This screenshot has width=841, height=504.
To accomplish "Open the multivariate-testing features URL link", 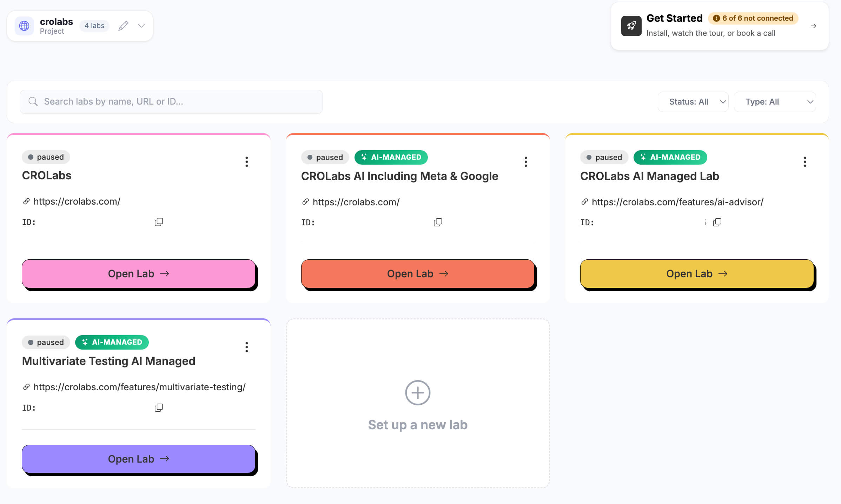I will (139, 387).
